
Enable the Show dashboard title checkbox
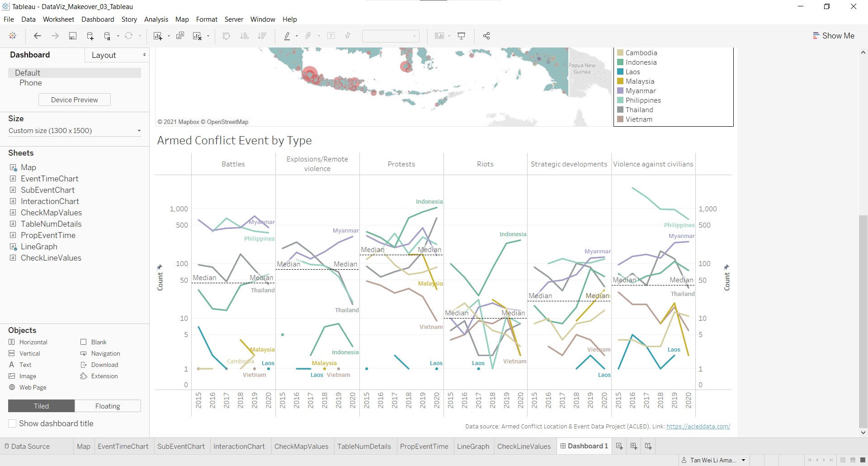pyautogui.click(x=13, y=423)
